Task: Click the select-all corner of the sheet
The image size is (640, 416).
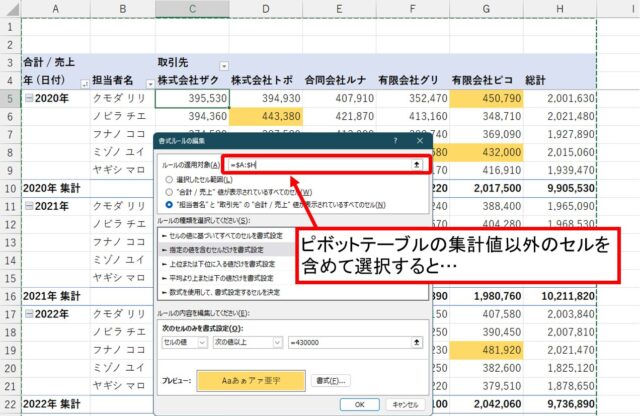Action: (11, 9)
